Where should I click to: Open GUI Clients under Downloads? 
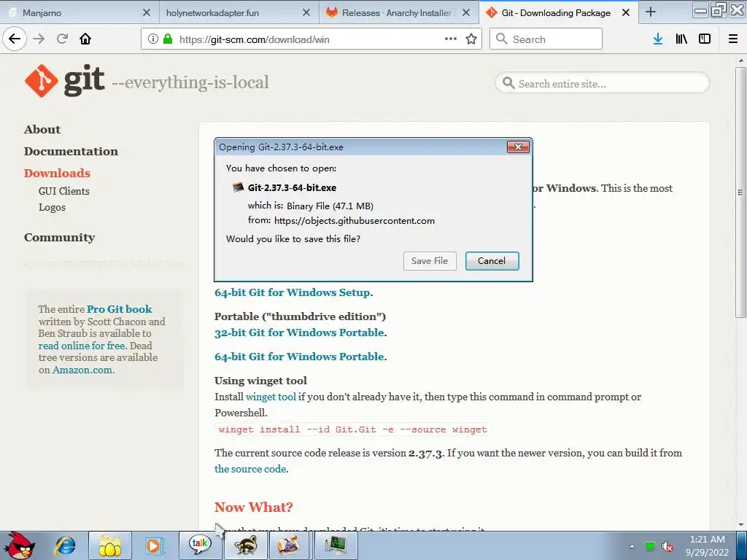(x=64, y=191)
